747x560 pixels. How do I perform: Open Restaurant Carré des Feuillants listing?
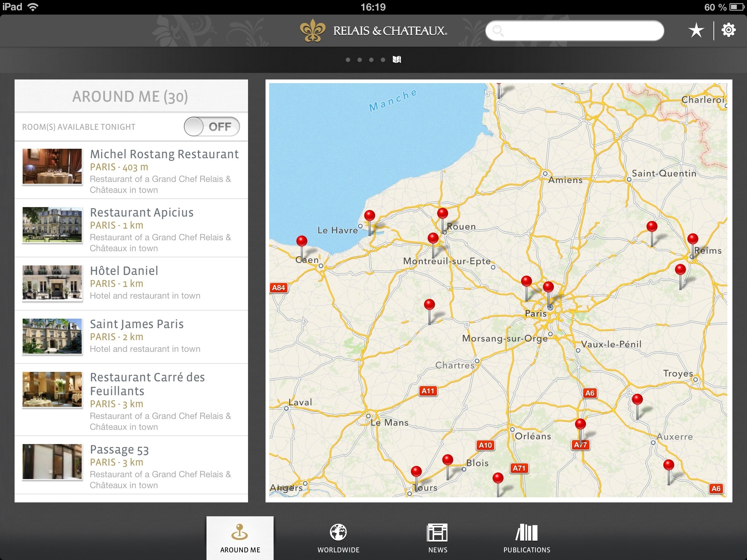pyautogui.click(x=131, y=400)
